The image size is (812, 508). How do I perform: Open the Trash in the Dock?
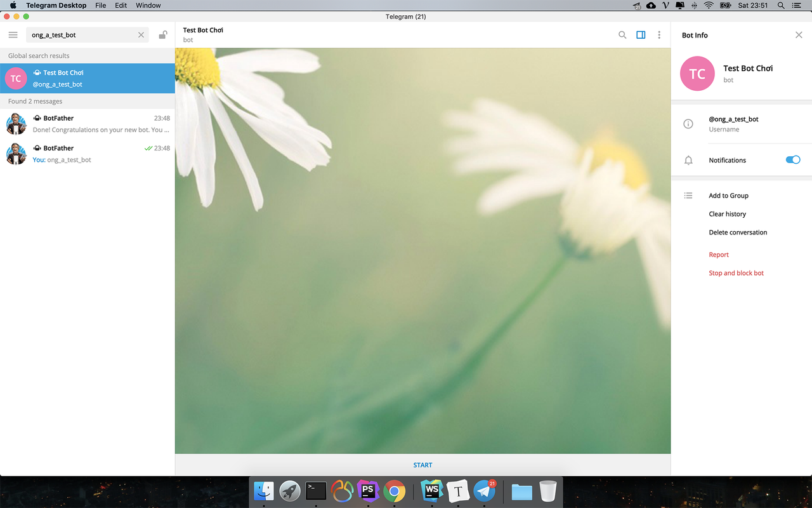[548, 491]
